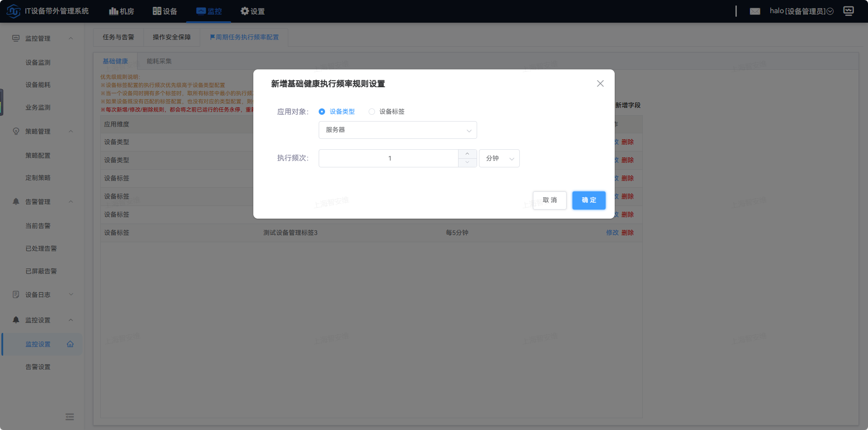Open the 监控 top menu
The image size is (868, 430).
click(209, 11)
